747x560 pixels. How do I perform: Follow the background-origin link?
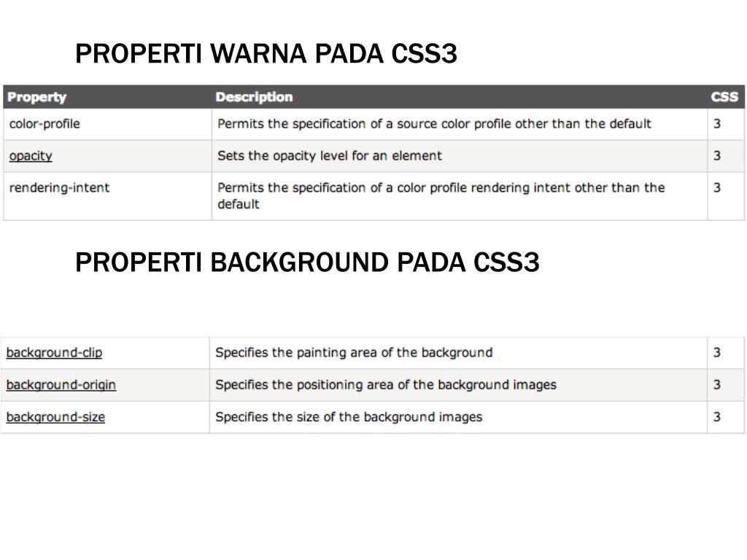tap(61, 385)
